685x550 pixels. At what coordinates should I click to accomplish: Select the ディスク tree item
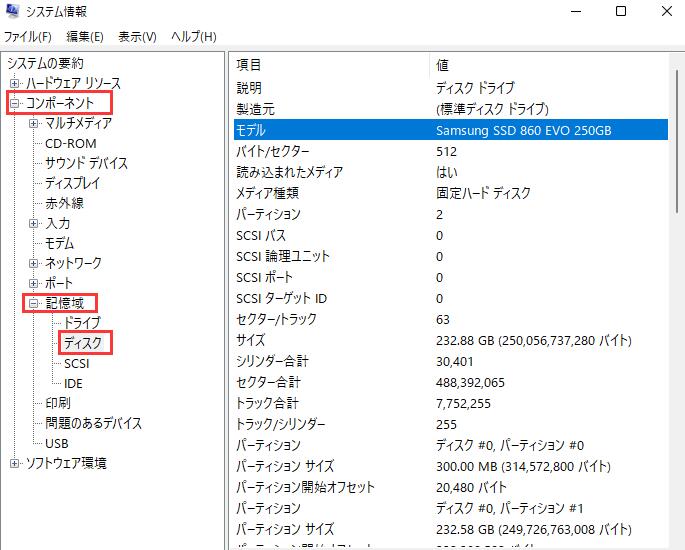[82, 343]
